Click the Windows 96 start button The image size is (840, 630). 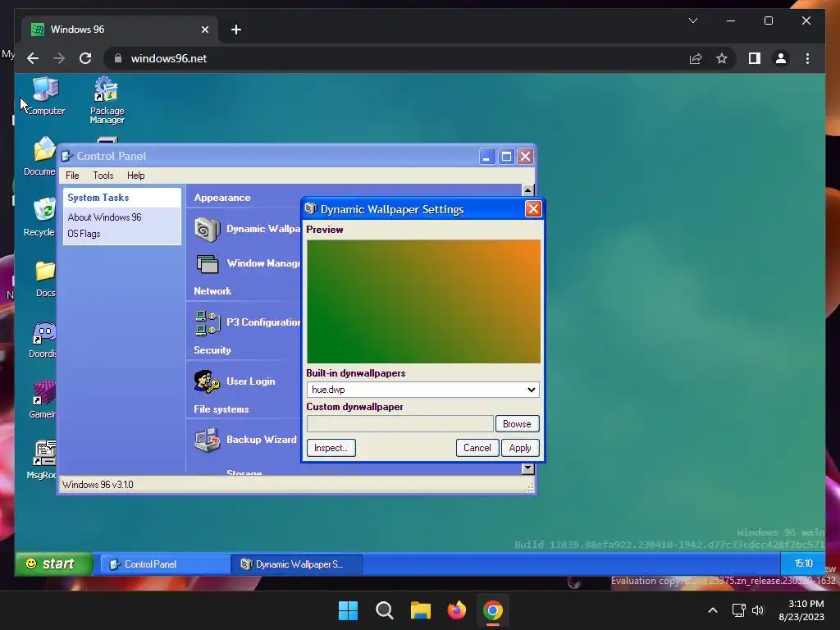click(53, 564)
